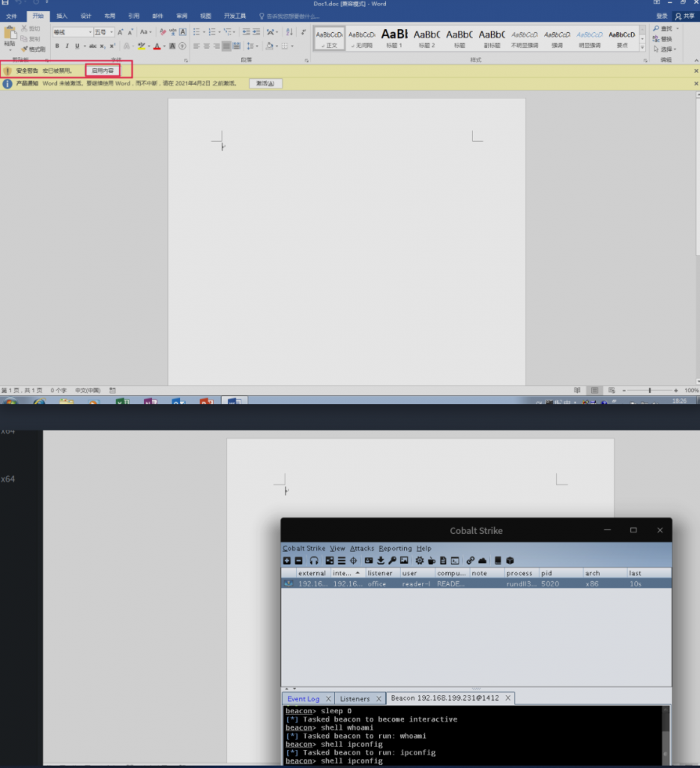Screen dimensions: 700x768
Task: Apply the yellow text highlight color
Action: (142, 46)
